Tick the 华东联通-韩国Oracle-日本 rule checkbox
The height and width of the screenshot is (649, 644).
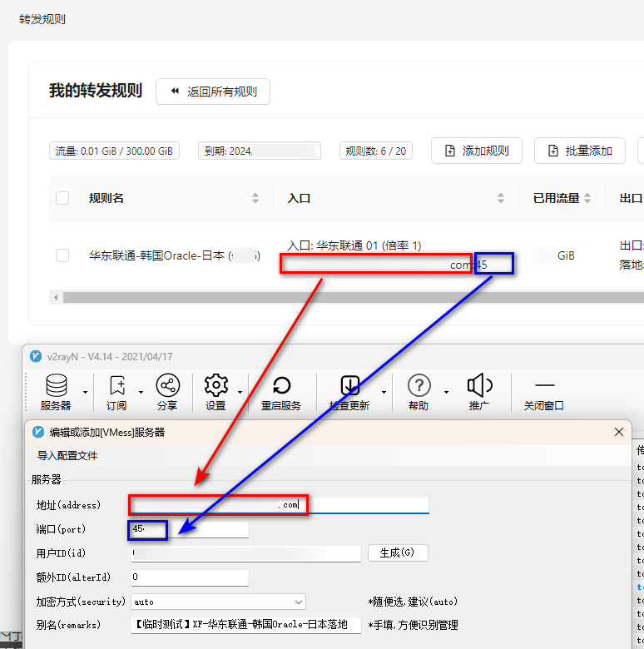tap(62, 255)
